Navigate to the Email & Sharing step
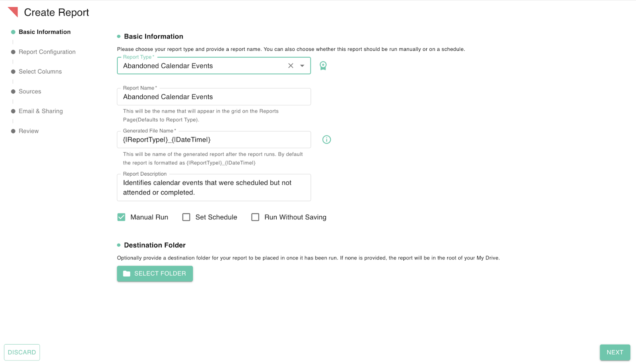 point(41,111)
